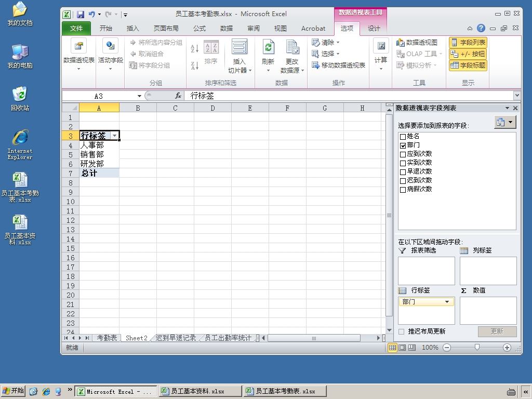Open the Calculations (计算) icon
The height and width of the screenshot is (399, 532).
click(x=381, y=46)
